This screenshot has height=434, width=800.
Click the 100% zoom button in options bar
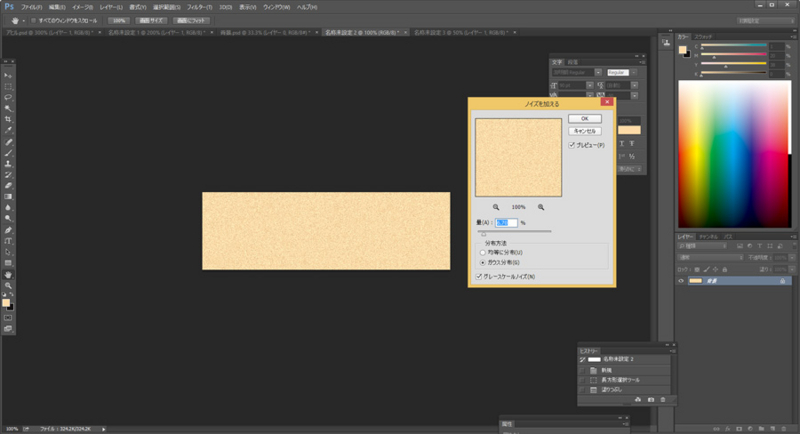tap(119, 21)
